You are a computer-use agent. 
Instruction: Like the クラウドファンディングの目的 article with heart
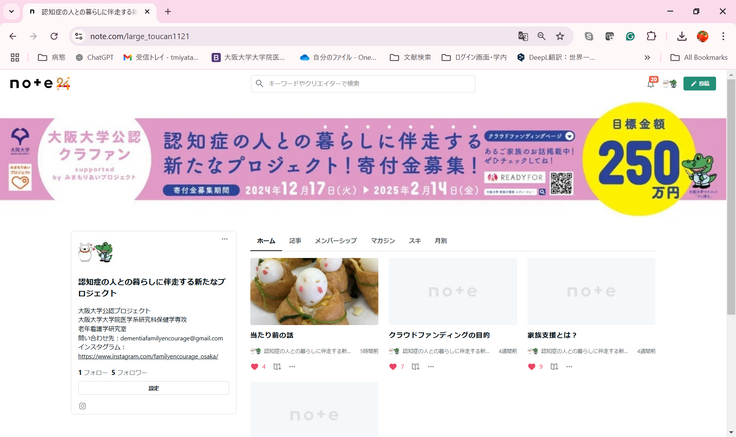point(393,367)
